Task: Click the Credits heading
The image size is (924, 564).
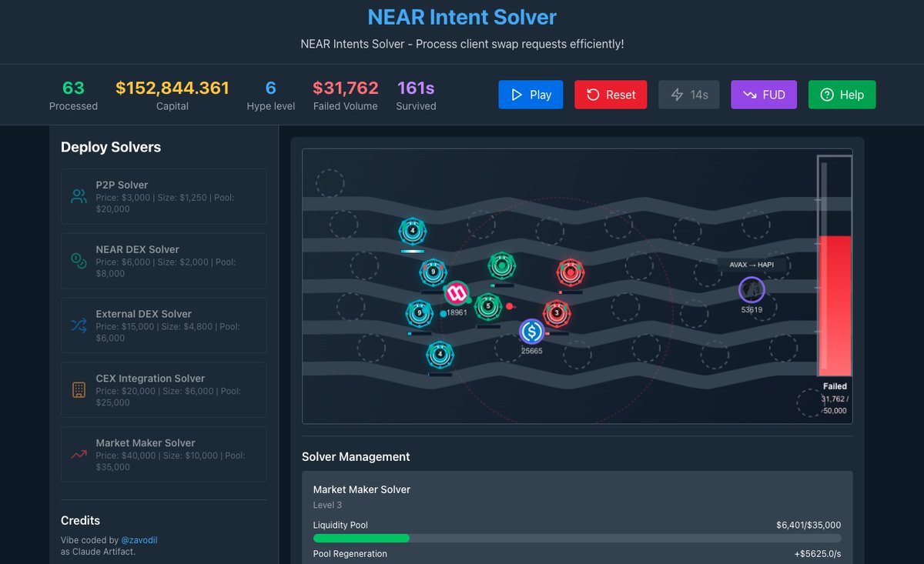Action: [80, 520]
